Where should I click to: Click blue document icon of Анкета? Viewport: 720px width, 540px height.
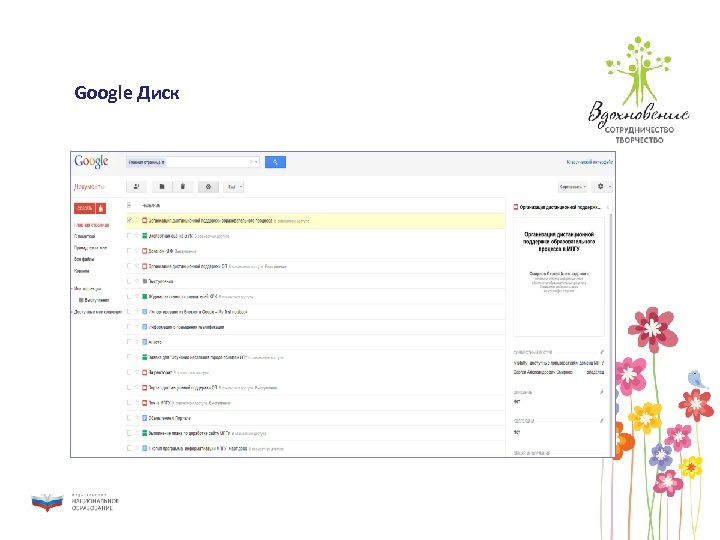[x=145, y=342]
